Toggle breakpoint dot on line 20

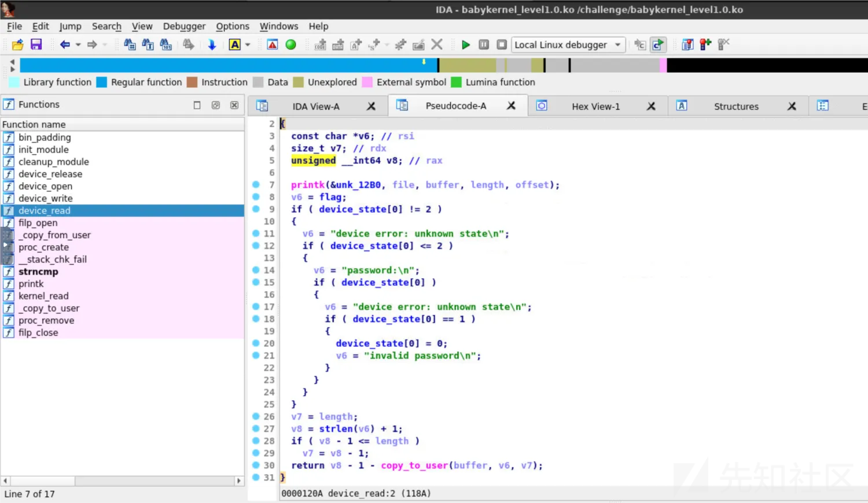pyautogui.click(x=256, y=343)
